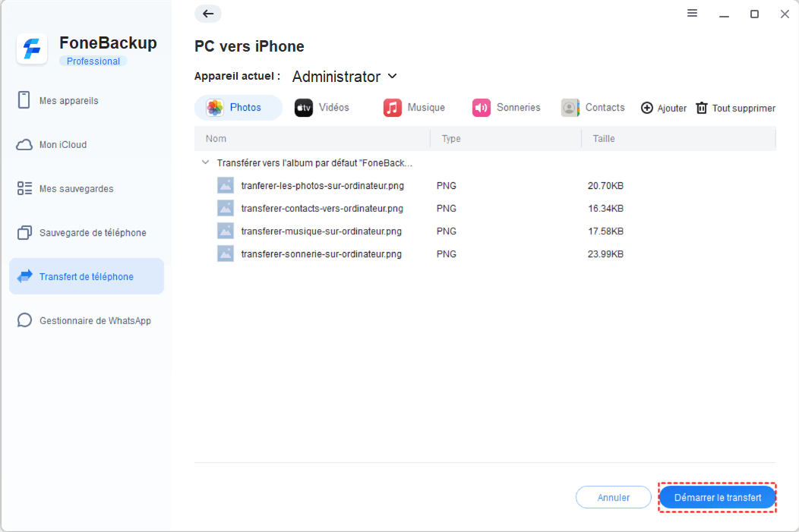Collapse the Transférer vers l'album group

pyautogui.click(x=205, y=162)
